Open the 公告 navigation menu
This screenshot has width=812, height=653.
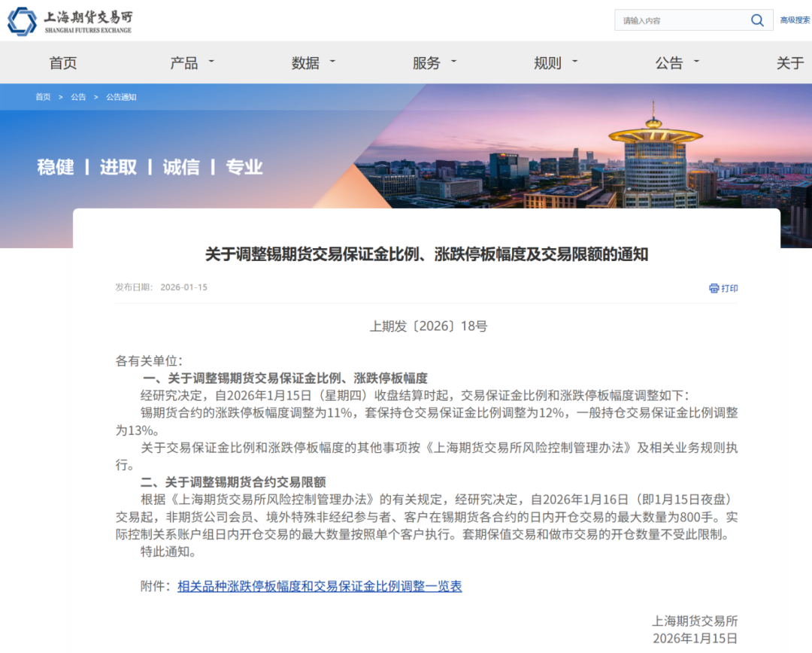(669, 63)
